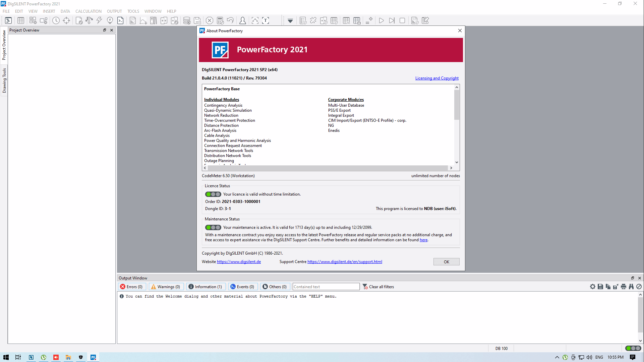Click the play triangle toolbar icon
The image size is (644, 362).
click(381, 21)
